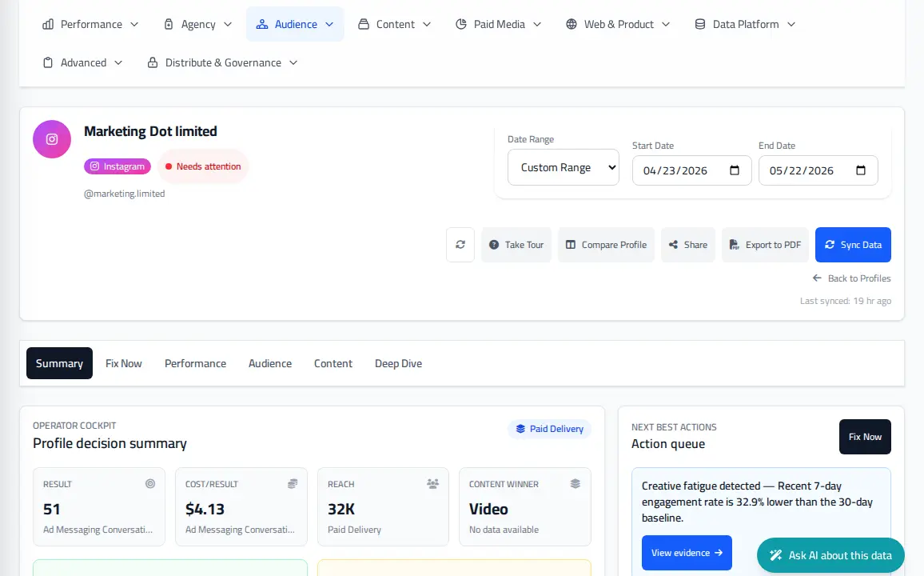Image resolution: width=924 pixels, height=576 pixels.
Task: Expand the Performance menu chevron
Action: coord(134,24)
